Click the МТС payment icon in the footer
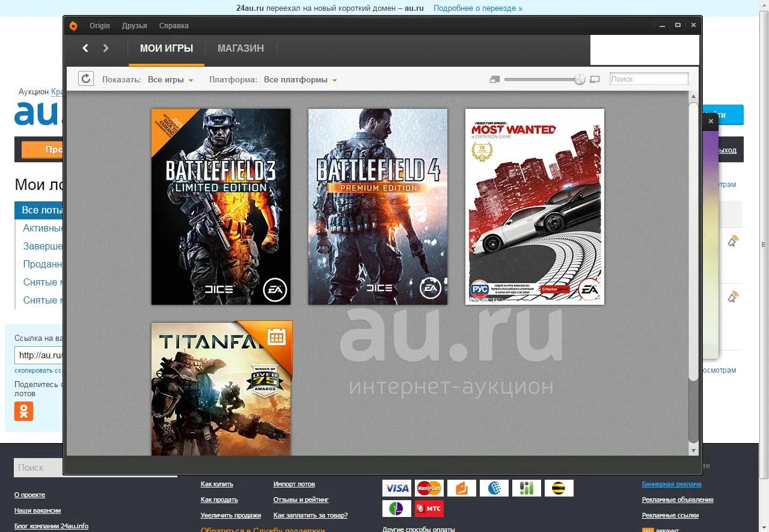Viewport: 769px width, 532px height. pos(429,509)
